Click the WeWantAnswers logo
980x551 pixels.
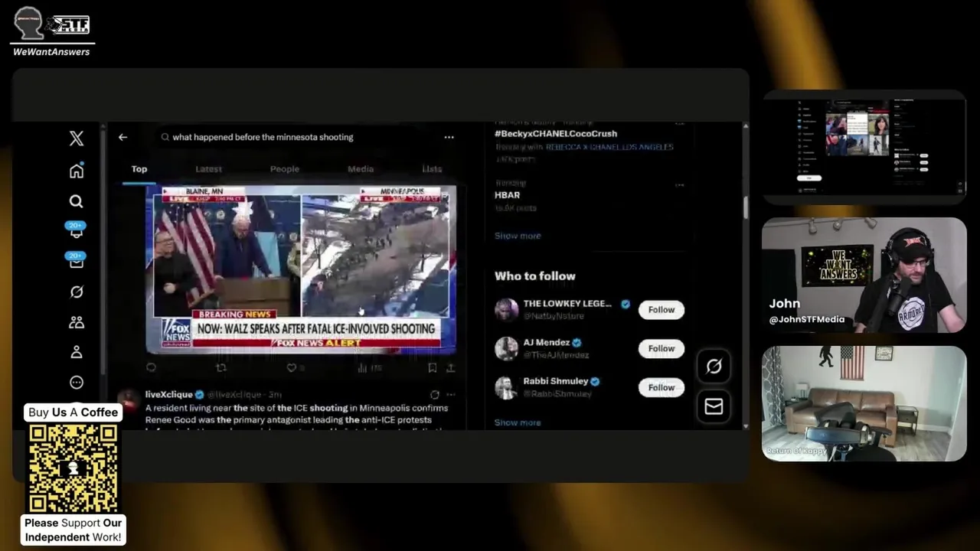[51, 31]
